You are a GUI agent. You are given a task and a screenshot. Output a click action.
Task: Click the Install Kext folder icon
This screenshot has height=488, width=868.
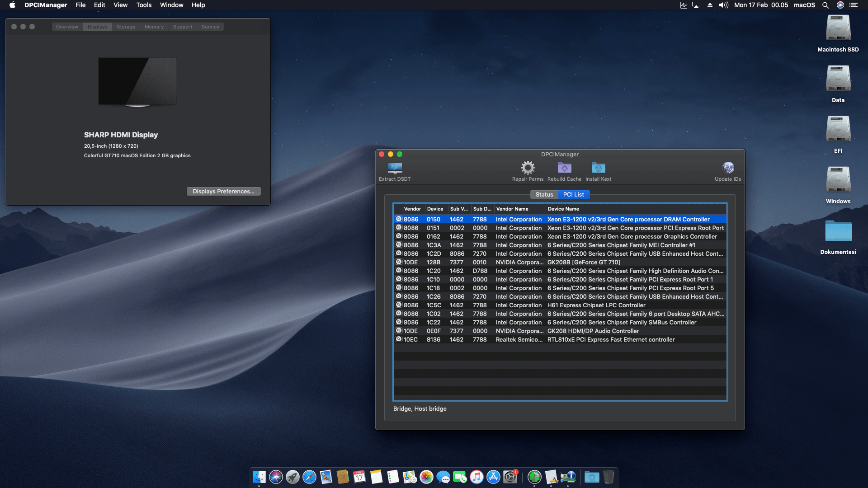tap(598, 168)
